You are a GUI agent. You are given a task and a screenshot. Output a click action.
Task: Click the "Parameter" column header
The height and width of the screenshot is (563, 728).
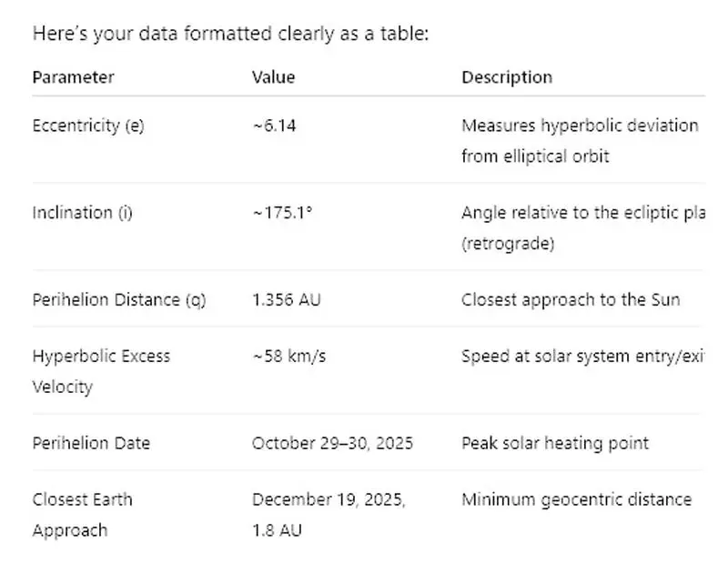pyautogui.click(x=74, y=77)
